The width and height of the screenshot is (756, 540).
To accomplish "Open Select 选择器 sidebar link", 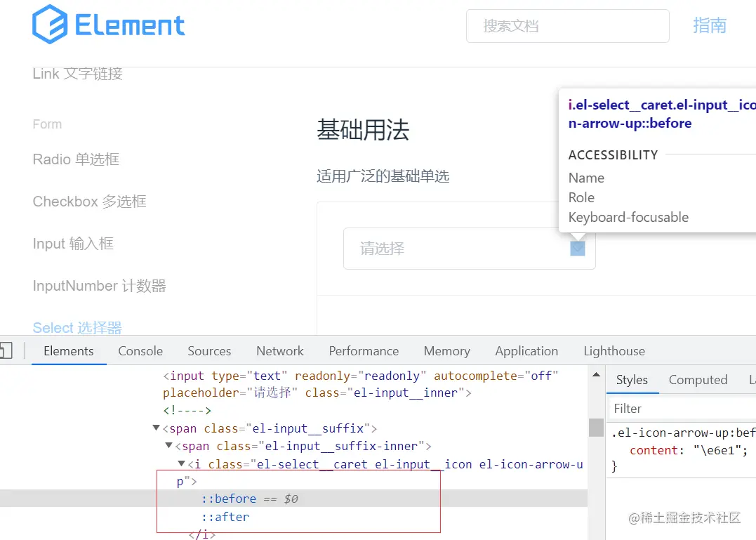I will 77,328.
